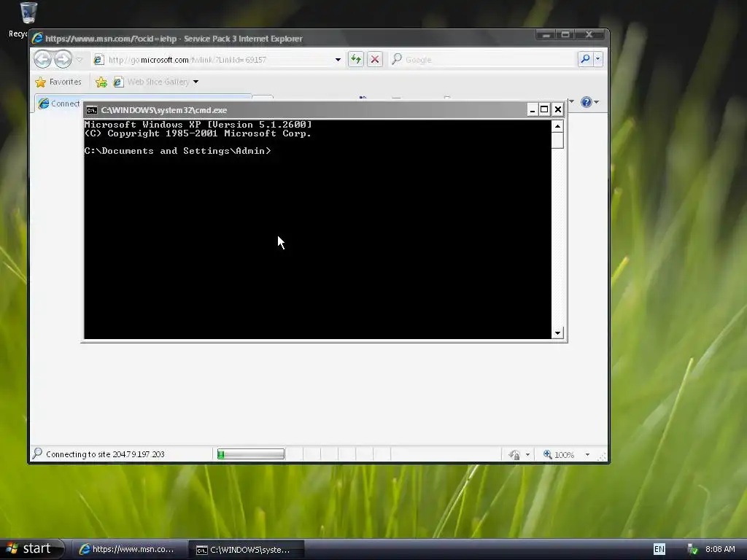Image resolution: width=747 pixels, height=560 pixels.
Task: Click the cmd scrollbar down arrow
Action: click(557, 332)
